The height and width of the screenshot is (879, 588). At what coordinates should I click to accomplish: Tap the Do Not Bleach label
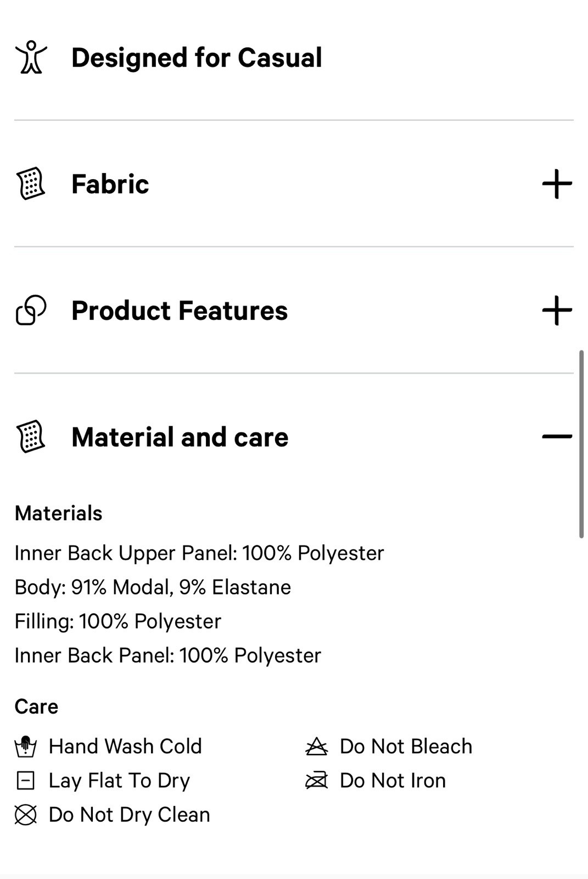406,746
